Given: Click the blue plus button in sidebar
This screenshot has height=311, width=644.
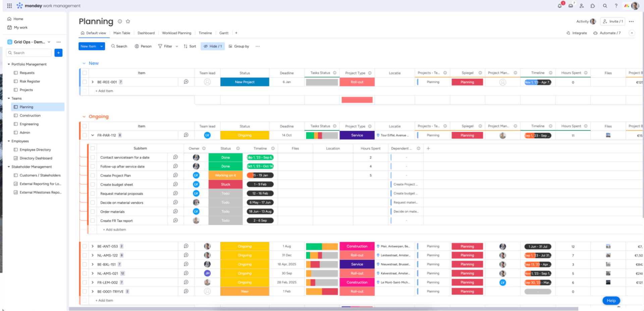Looking at the screenshot, I should (58, 53).
